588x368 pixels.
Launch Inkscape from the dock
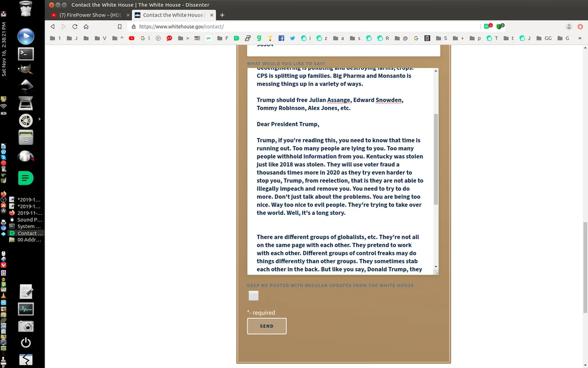26,86
